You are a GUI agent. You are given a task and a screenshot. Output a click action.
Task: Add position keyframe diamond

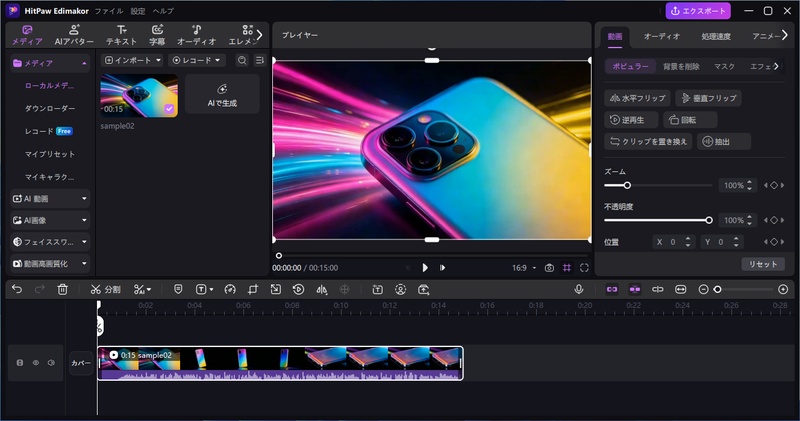point(774,241)
